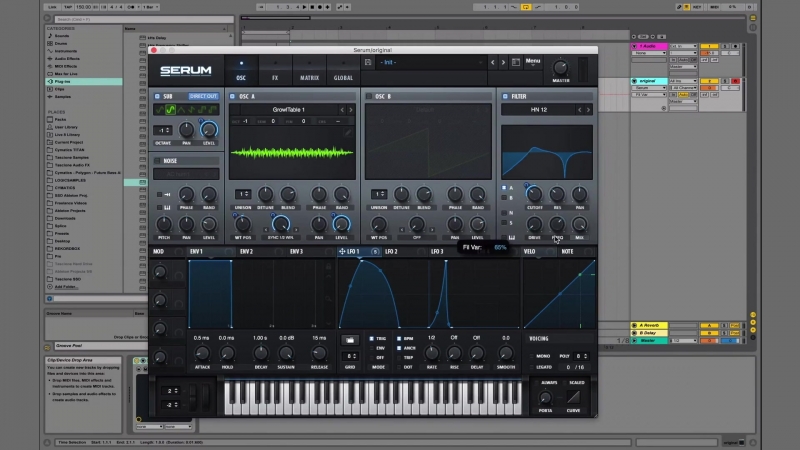800x450 pixels.
Task: Enable LEGATO checkbox
Action: 531,367
